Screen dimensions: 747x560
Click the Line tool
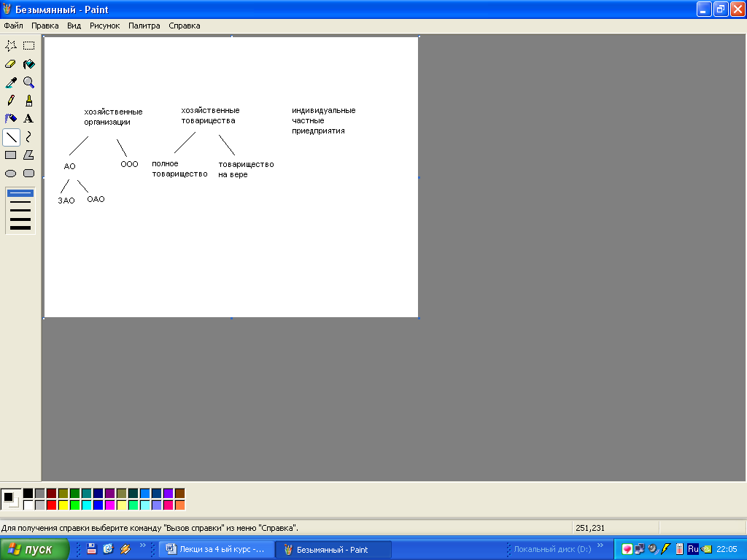[11, 137]
